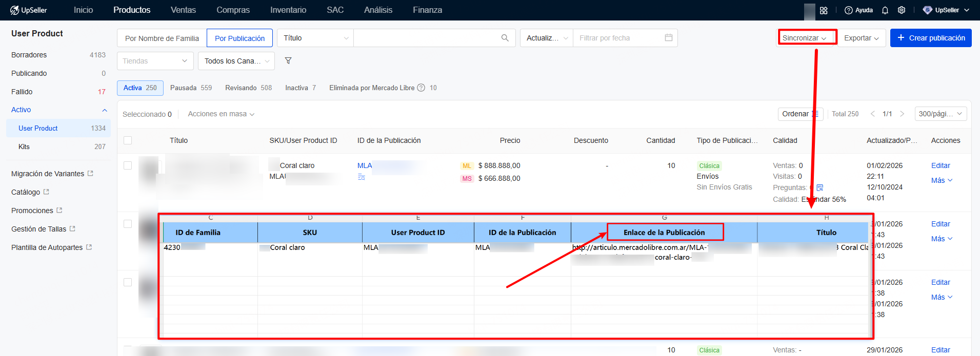
Task: Toggle the select-all checkbox in table header
Action: pyautogui.click(x=128, y=140)
